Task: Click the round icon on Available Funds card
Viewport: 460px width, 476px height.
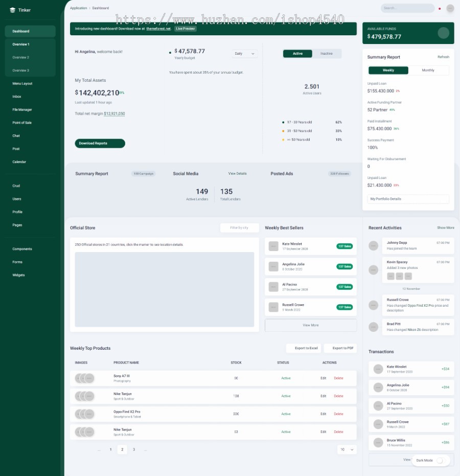Action: [443, 33]
